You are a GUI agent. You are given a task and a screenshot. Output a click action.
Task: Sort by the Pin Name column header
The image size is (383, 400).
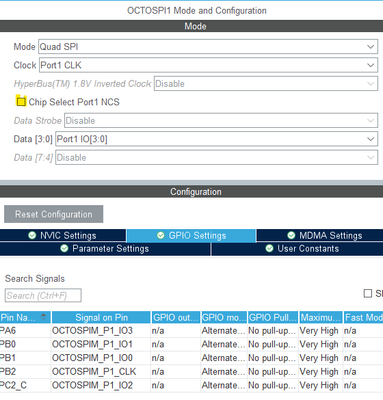(x=25, y=317)
